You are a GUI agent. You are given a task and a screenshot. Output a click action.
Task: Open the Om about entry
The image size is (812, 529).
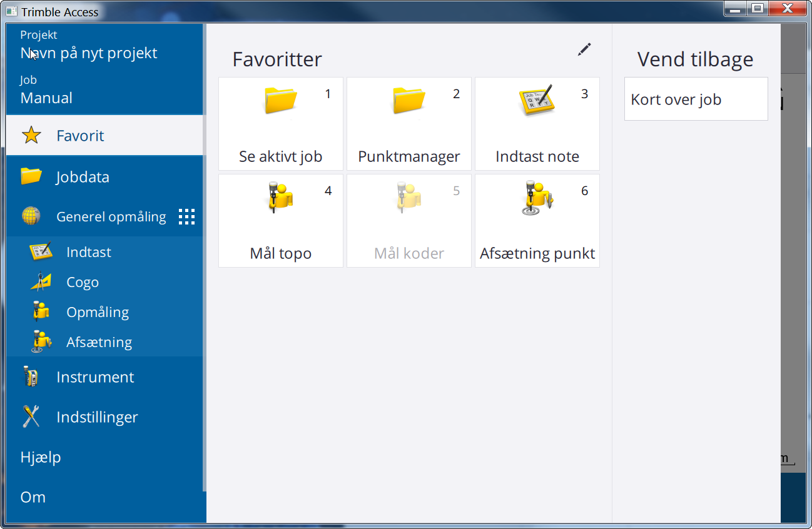(104, 496)
